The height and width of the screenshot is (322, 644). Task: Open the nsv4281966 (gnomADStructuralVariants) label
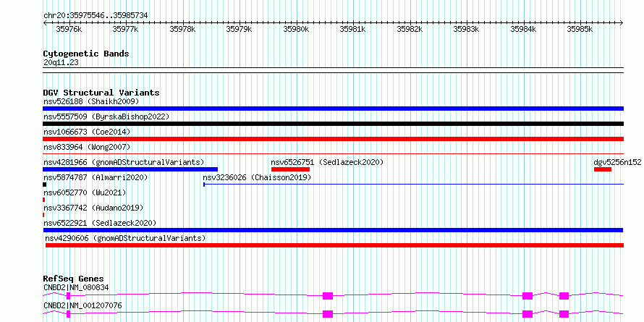pyautogui.click(x=124, y=162)
